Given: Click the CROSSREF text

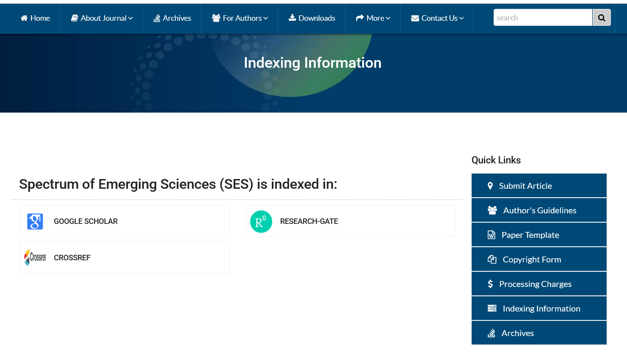Looking at the screenshot, I should tap(72, 258).
